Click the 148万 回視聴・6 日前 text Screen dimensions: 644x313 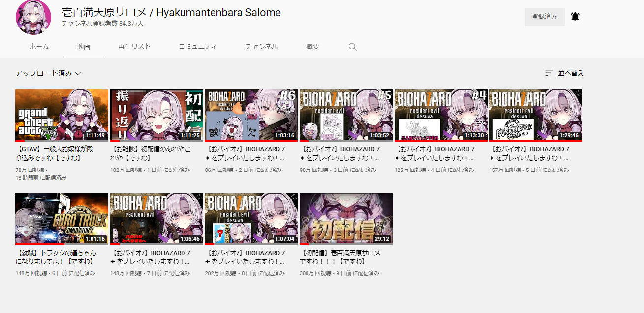point(55,273)
